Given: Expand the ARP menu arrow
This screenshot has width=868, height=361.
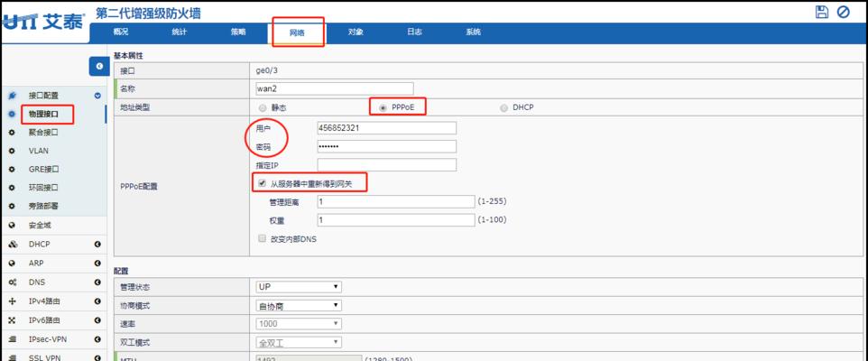Looking at the screenshot, I should pyautogui.click(x=97, y=263).
